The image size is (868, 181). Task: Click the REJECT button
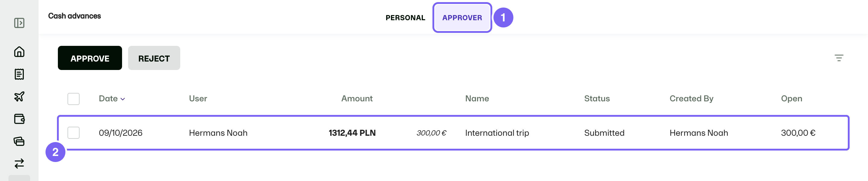(x=154, y=58)
